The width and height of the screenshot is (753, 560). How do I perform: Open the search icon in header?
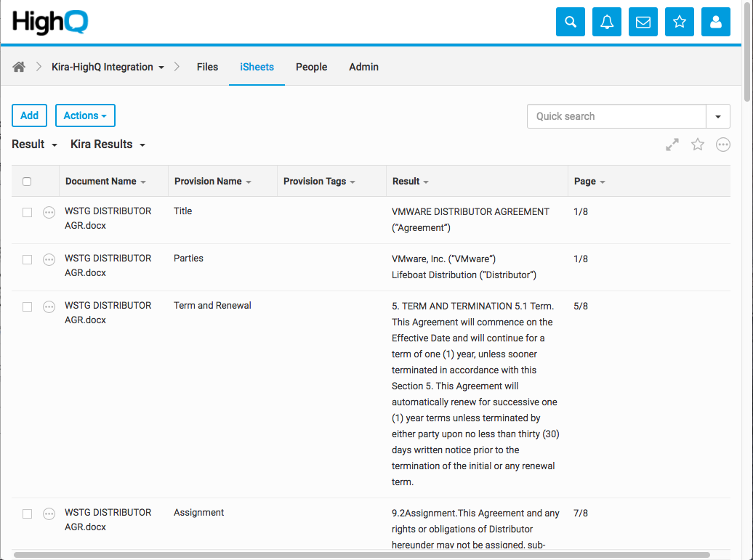(570, 22)
